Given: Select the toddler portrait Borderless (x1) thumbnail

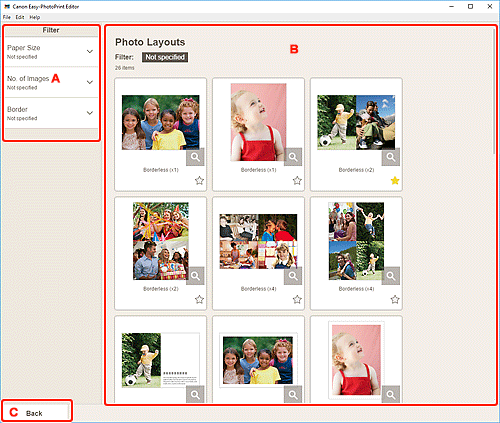Looking at the screenshot, I should pos(258,122).
